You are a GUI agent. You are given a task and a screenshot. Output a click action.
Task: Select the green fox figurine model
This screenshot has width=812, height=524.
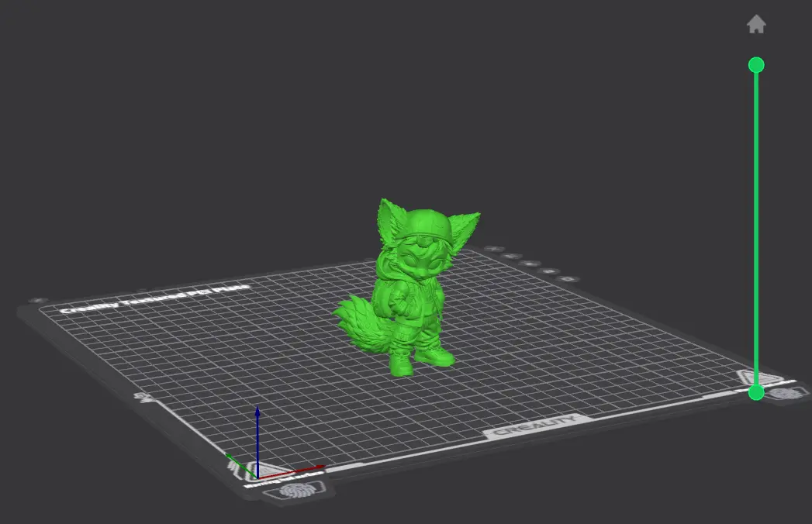[406, 288]
